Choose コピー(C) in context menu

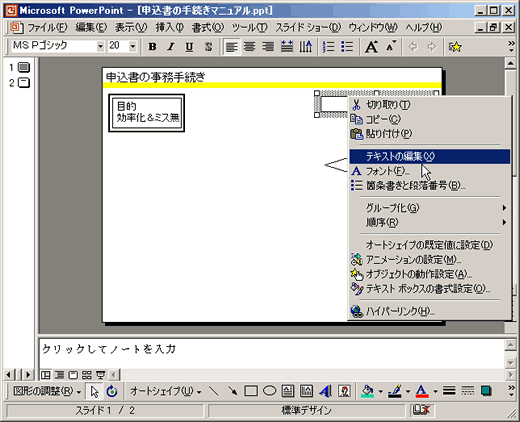point(430,119)
